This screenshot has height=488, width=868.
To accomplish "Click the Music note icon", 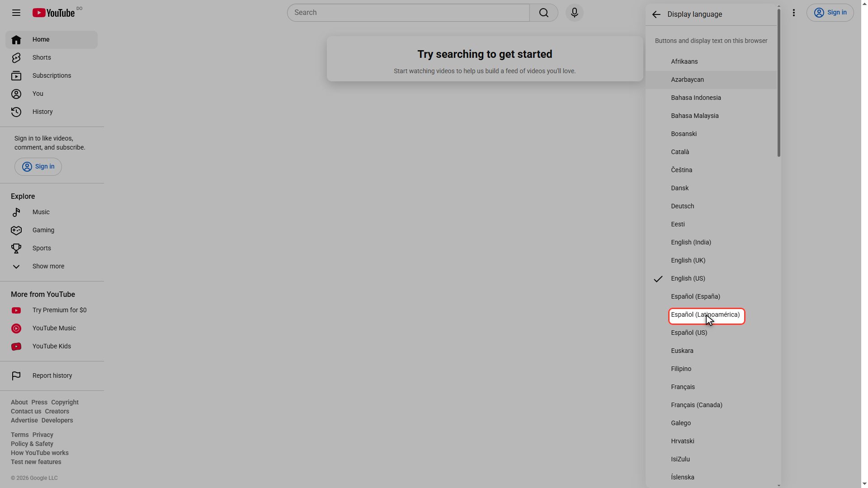I will click(x=16, y=212).
